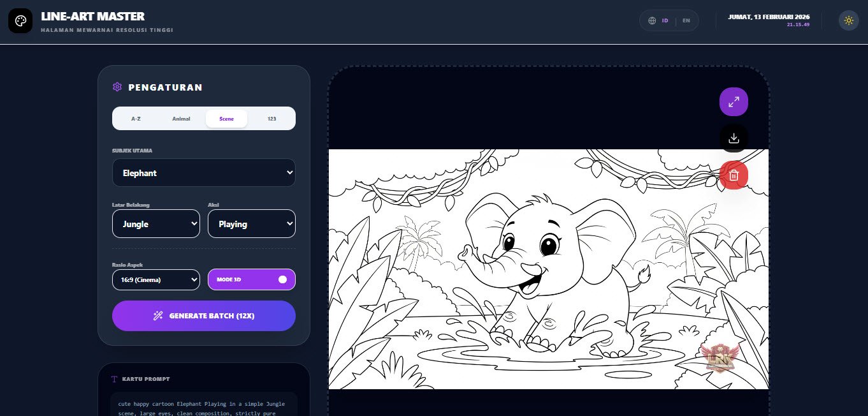This screenshot has width=868, height=416.
Task: Open the Subjek Utama Elephant dropdown
Action: (x=204, y=173)
